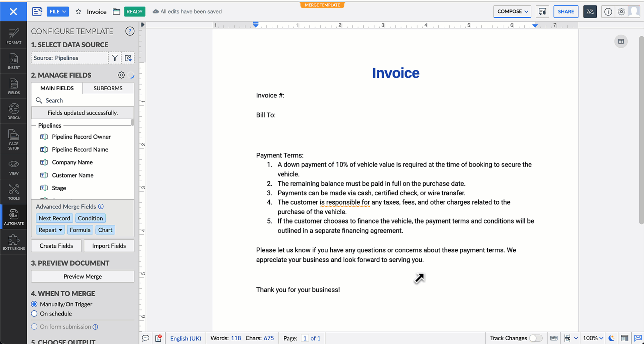Click the Create Fields button

click(x=56, y=246)
